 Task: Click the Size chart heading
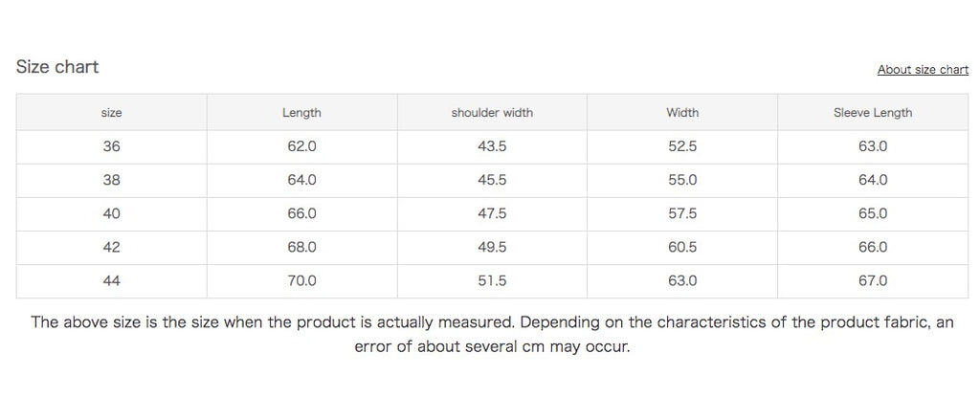tap(57, 67)
